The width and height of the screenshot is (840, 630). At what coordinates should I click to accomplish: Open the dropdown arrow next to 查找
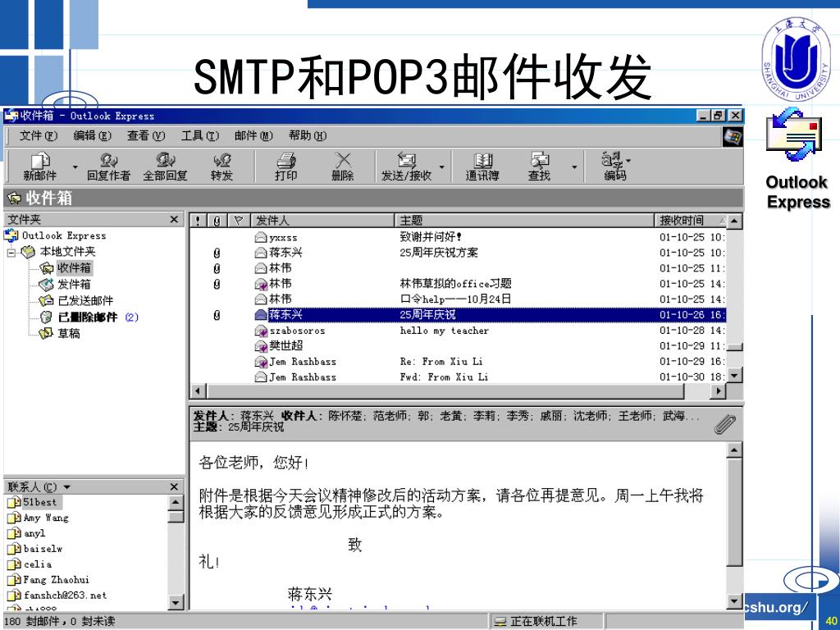pyautogui.click(x=574, y=167)
